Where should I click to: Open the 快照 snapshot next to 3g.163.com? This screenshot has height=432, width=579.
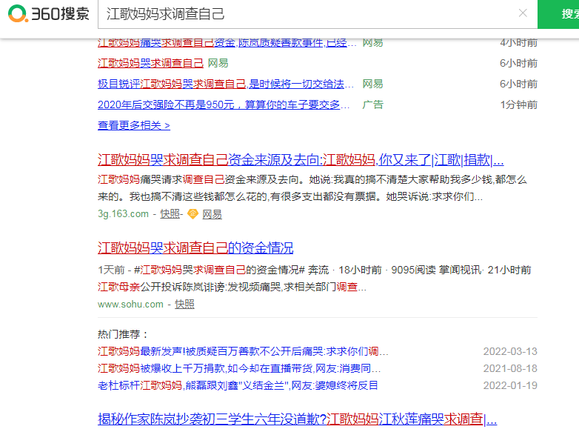click(x=170, y=214)
